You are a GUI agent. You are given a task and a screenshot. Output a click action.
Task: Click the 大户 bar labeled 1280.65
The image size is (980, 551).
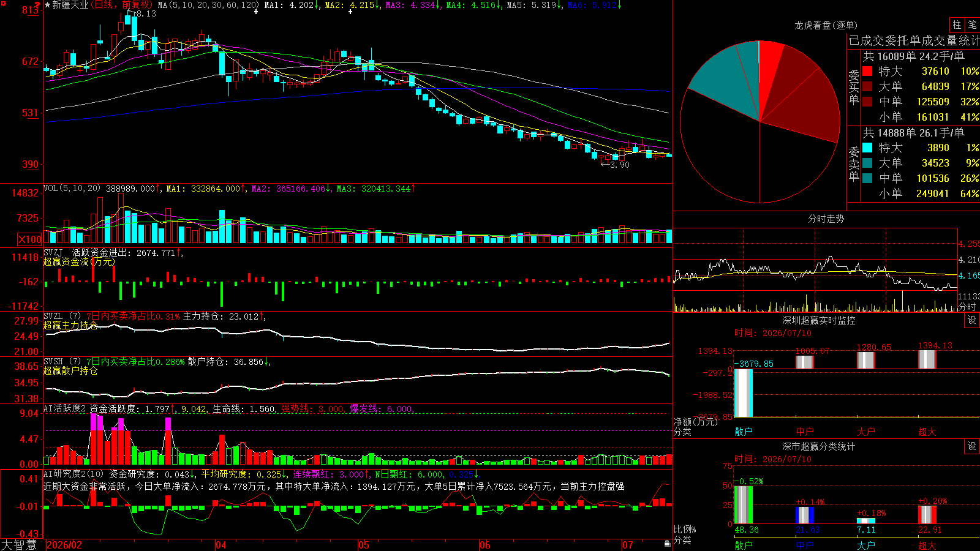tap(866, 360)
